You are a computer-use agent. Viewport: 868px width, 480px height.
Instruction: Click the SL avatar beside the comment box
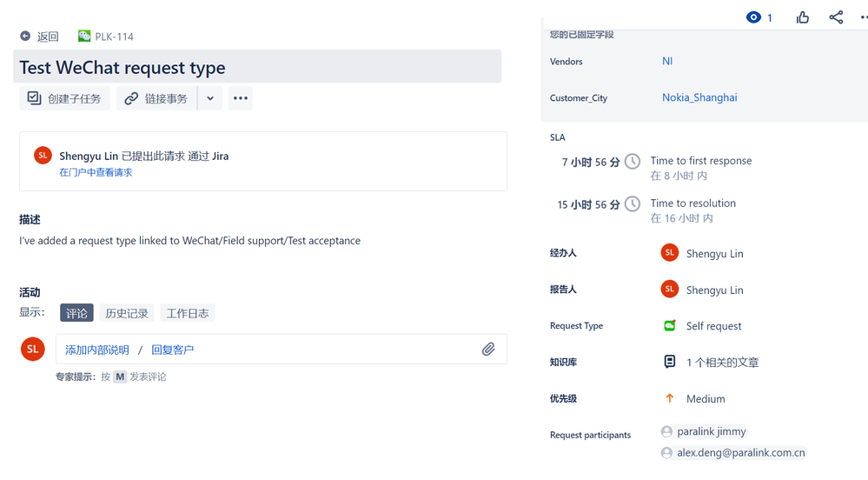[33, 350]
